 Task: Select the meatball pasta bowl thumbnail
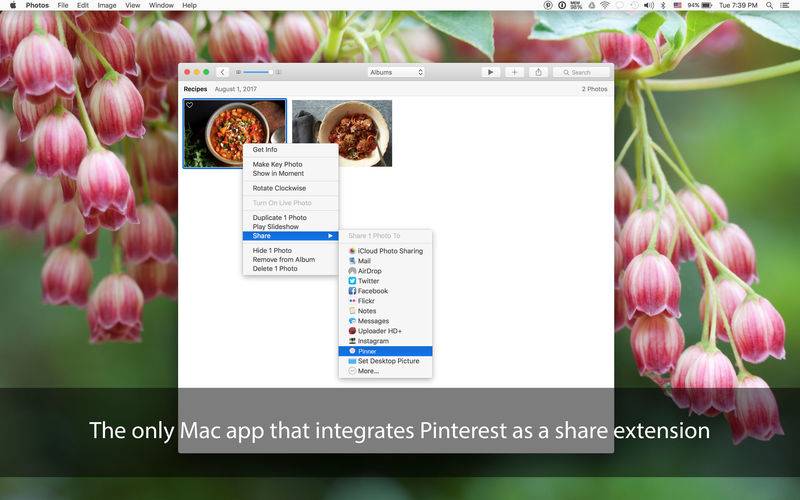coord(342,133)
